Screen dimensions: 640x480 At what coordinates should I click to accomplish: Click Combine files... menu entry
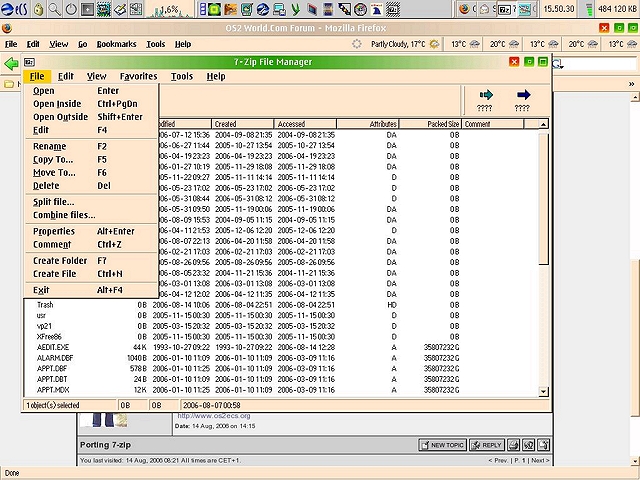pyautogui.click(x=64, y=215)
